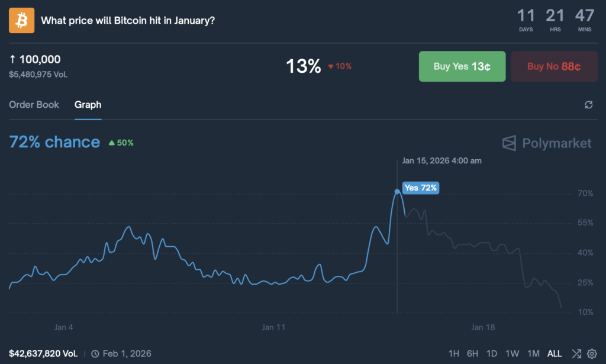Select the ALL time range
The height and width of the screenshot is (364, 606).
point(555,354)
